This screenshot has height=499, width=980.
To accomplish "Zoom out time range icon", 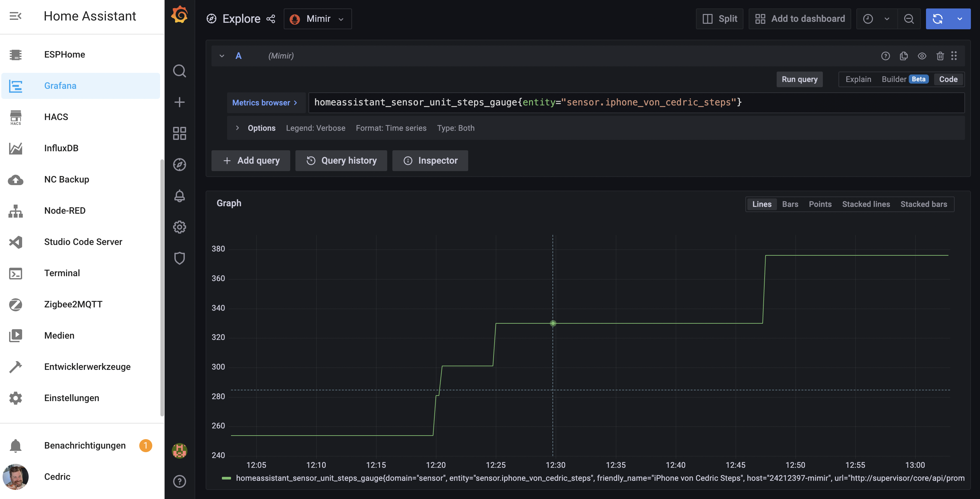I will tap(908, 19).
